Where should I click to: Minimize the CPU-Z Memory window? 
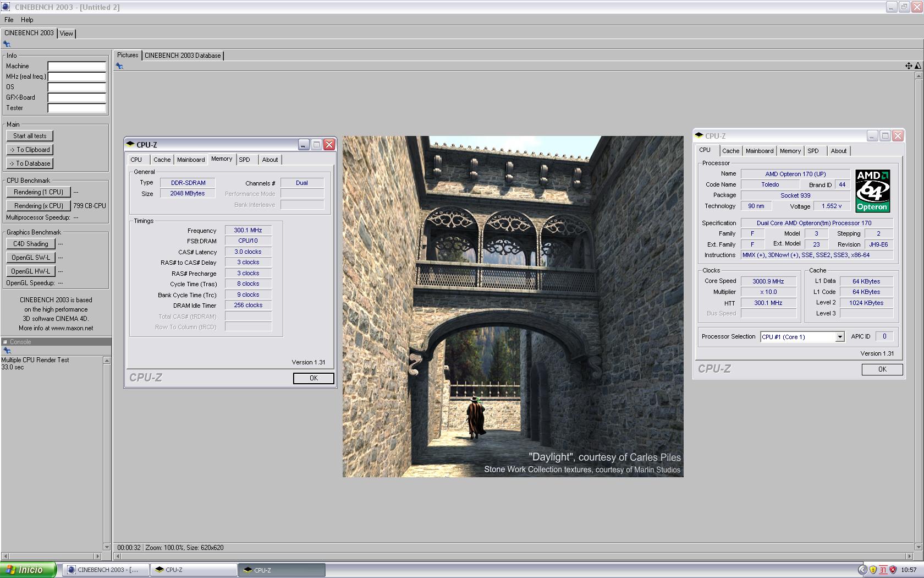(304, 144)
